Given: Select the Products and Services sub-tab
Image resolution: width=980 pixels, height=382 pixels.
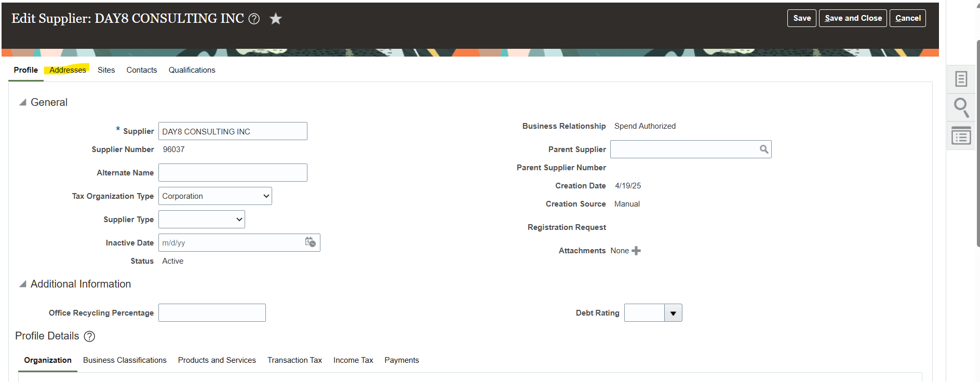Looking at the screenshot, I should pos(217,360).
